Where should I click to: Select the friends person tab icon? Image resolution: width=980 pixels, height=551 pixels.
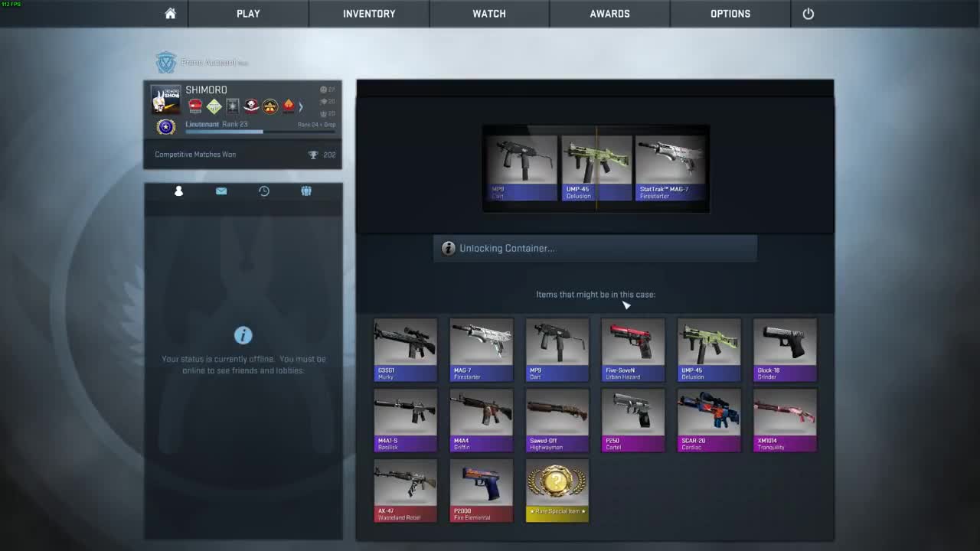pyautogui.click(x=178, y=191)
